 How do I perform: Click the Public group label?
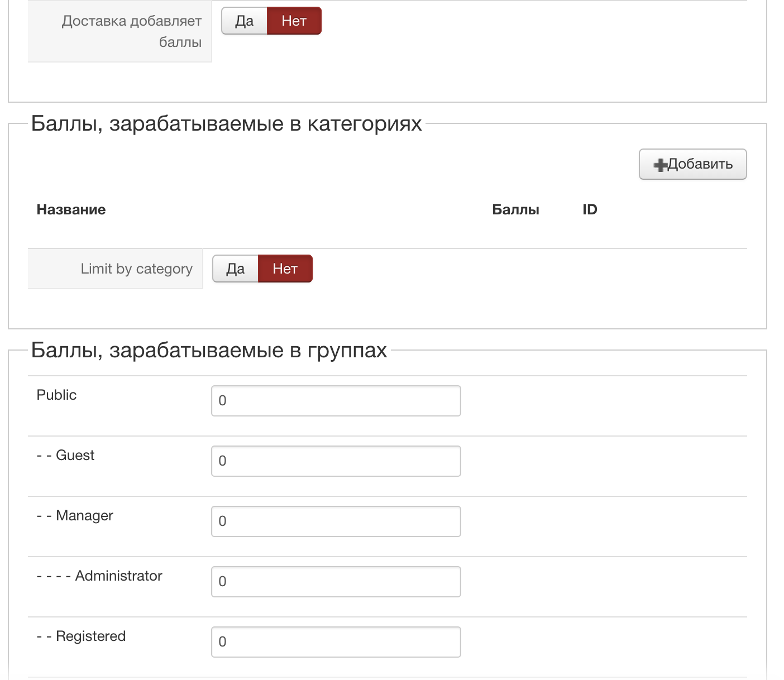[56, 395]
